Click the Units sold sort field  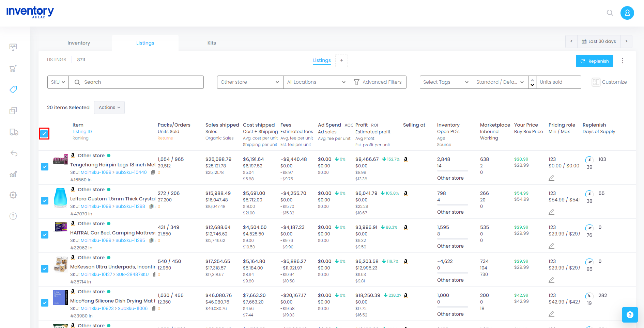coord(558,82)
